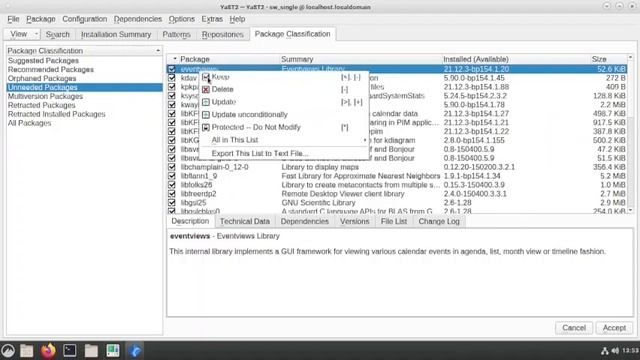Switch to the Search tab
This screenshot has width=640, height=360.
tap(58, 35)
